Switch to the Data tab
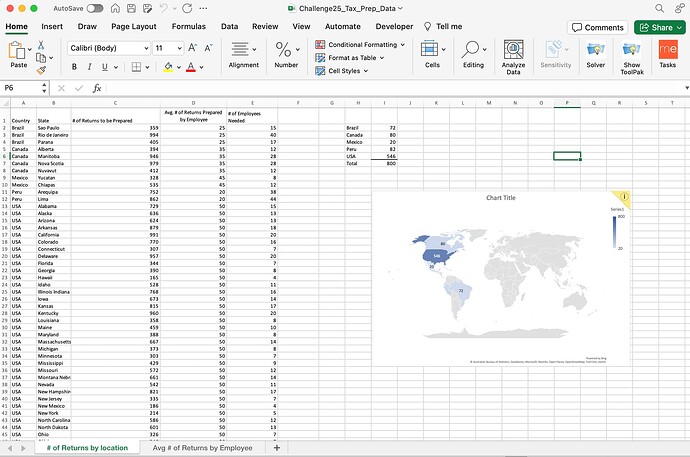Viewport: 690px width, 457px height. click(229, 26)
